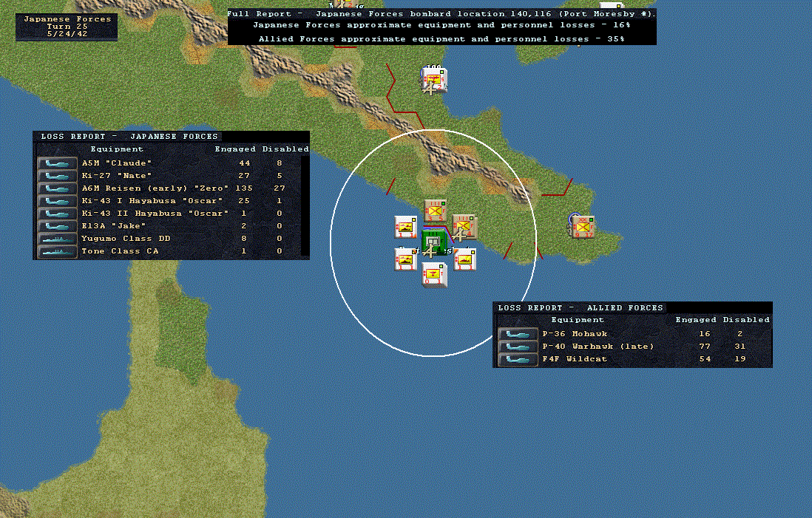Click the A5M Claude aircraft icon
The width and height of the screenshot is (812, 518).
57,163
